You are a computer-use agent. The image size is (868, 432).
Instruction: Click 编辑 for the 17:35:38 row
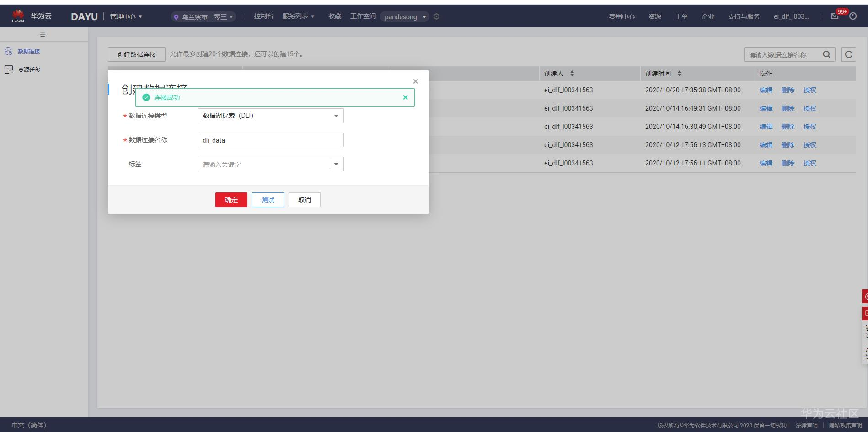click(x=766, y=90)
